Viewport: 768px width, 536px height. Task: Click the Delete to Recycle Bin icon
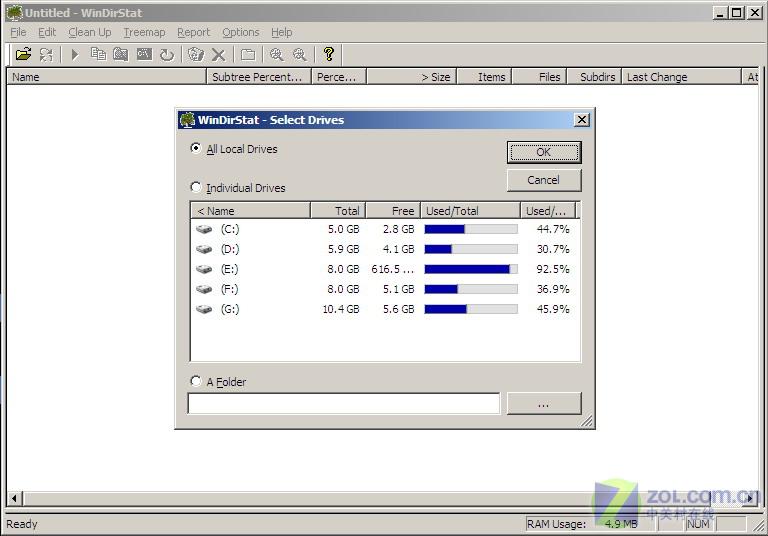[196, 54]
